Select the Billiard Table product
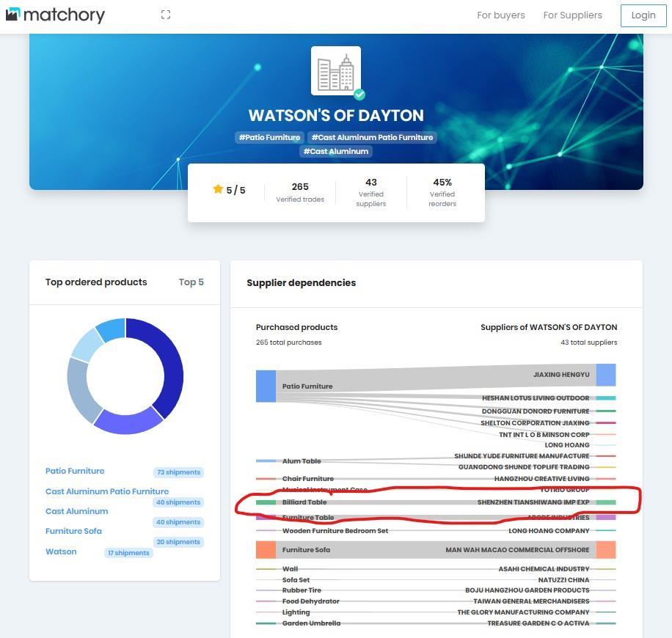672x638 pixels. (x=304, y=502)
